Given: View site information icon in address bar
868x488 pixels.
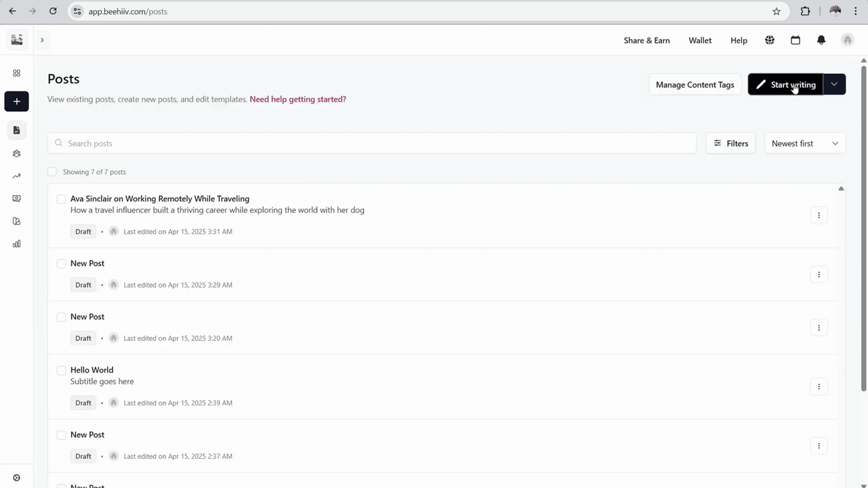Looking at the screenshot, I should [x=77, y=11].
